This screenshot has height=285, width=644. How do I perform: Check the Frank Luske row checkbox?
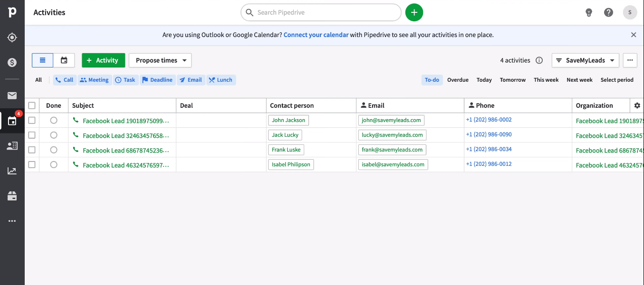[32, 150]
